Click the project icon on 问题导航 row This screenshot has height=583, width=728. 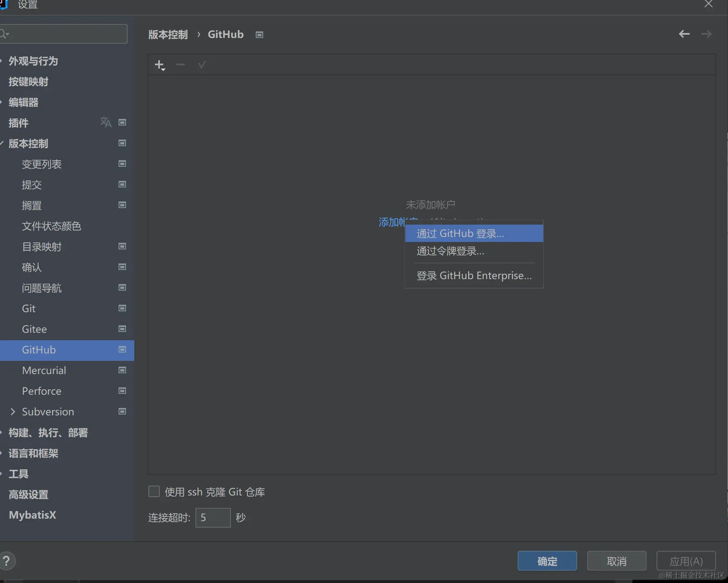122,287
